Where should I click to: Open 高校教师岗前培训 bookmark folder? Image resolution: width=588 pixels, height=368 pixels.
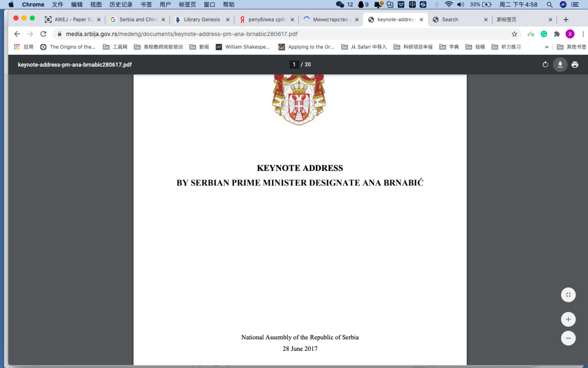(x=158, y=47)
